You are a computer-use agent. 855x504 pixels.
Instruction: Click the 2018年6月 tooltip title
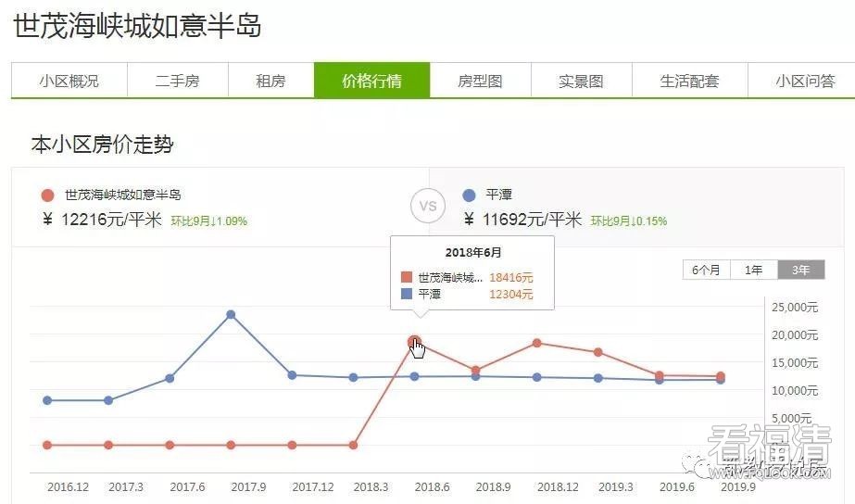click(x=472, y=253)
